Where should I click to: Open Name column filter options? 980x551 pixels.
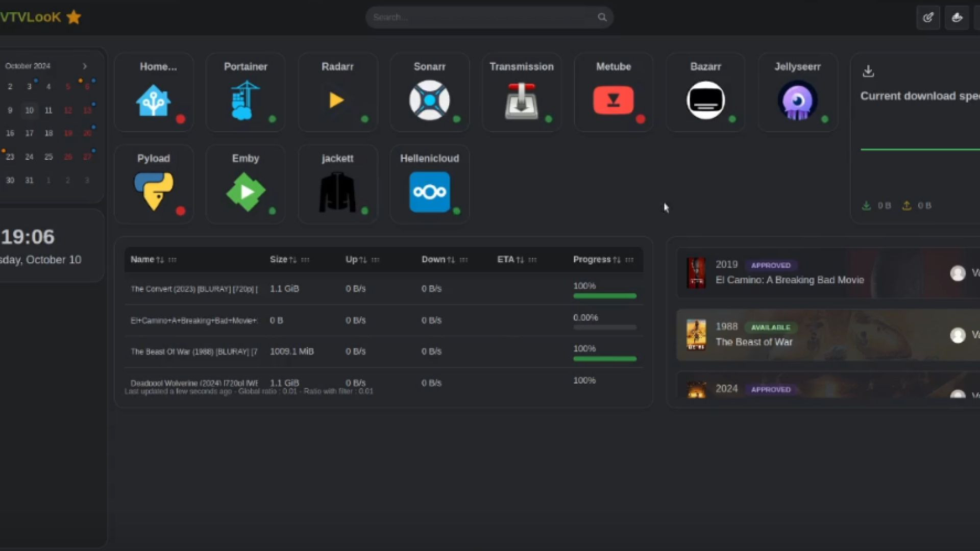point(173,260)
